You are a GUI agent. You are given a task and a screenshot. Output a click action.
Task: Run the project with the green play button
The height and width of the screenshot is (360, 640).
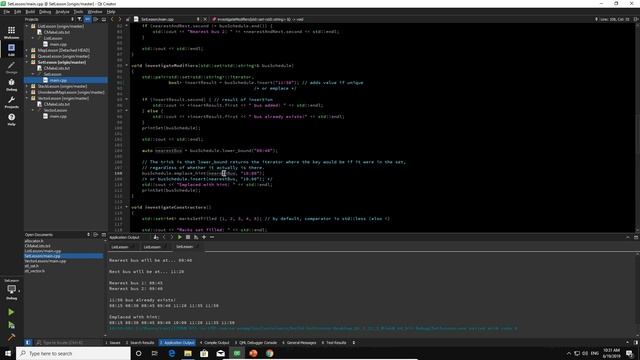pos(11,312)
